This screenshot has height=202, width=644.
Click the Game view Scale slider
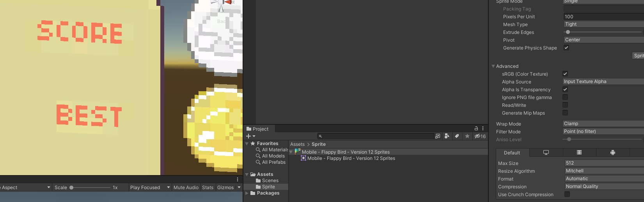[90, 188]
